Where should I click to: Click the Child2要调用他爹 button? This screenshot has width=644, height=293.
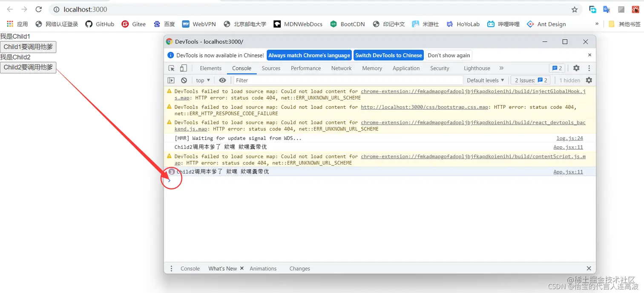pos(28,67)
